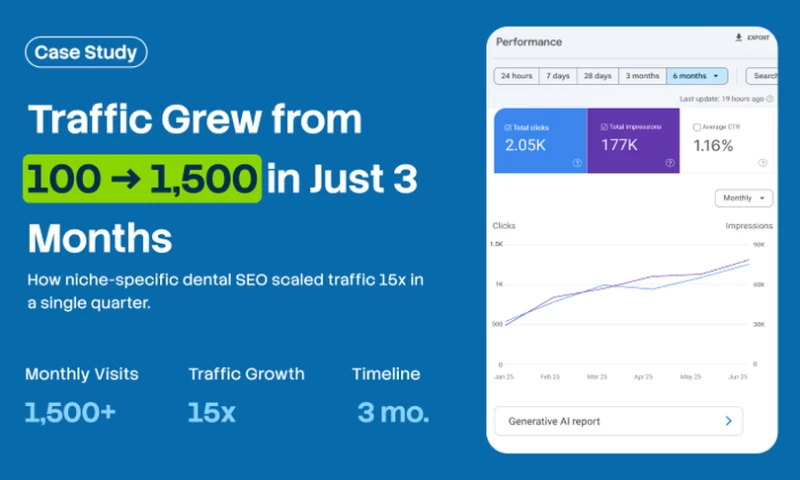The image size is (800, 480).
Task: Open the Generative AI report card
Action: 618,421
